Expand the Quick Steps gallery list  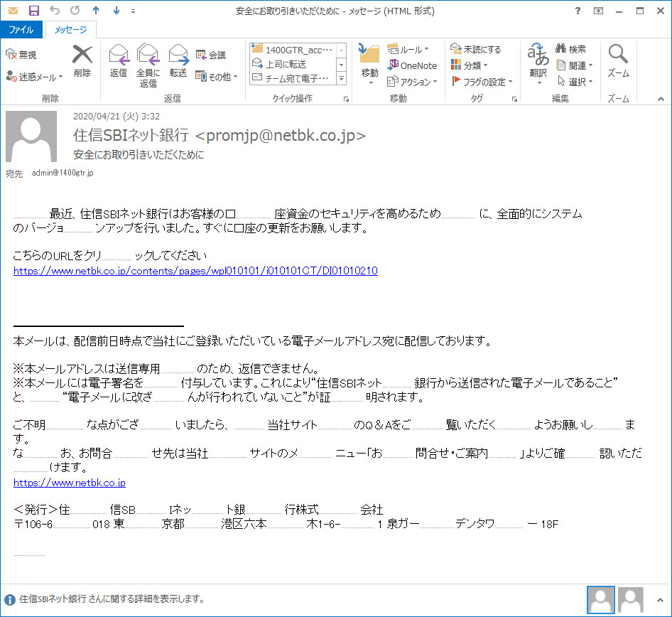click(x=341, y=79)
